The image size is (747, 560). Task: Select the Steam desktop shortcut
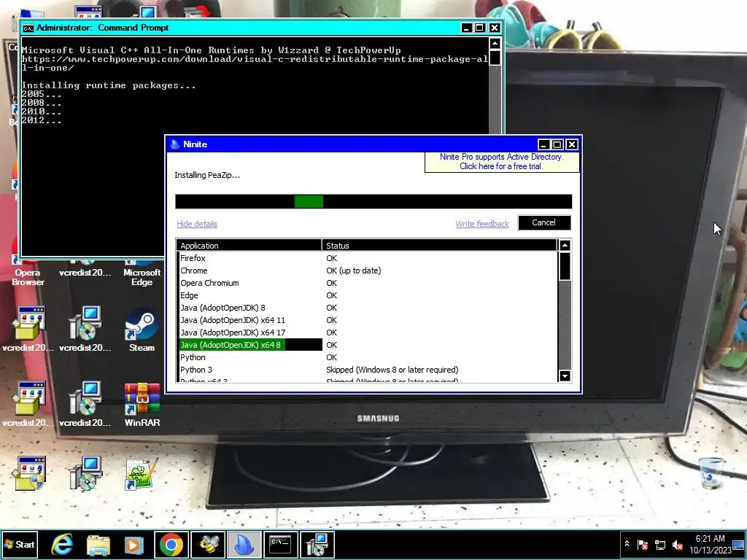(x=142, y=330)
